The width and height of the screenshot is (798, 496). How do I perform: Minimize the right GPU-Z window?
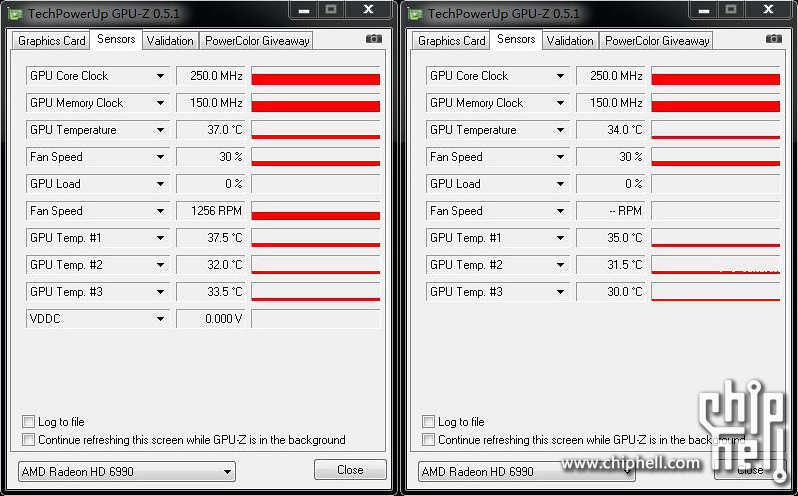[x=704, y=10]
